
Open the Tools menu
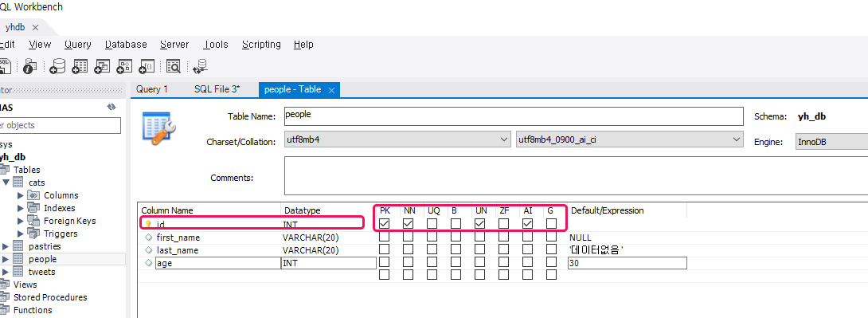(x=215, y=45)
